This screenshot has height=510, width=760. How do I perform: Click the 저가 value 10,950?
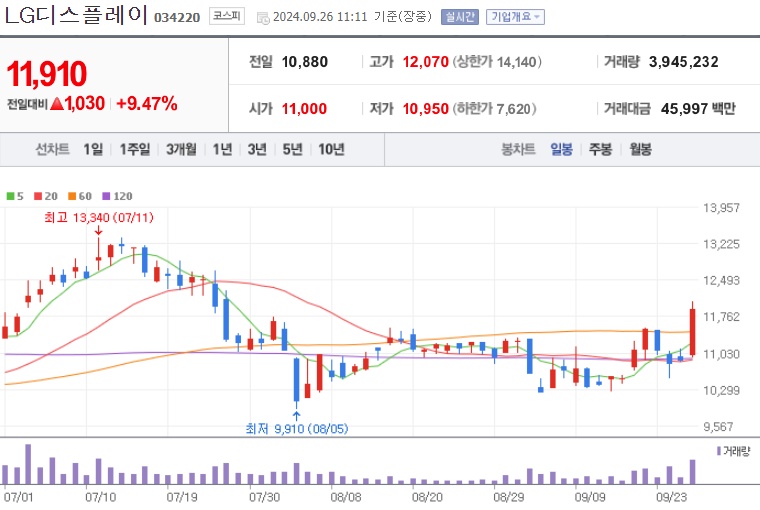pyautogui.click(x=426, y=109)
